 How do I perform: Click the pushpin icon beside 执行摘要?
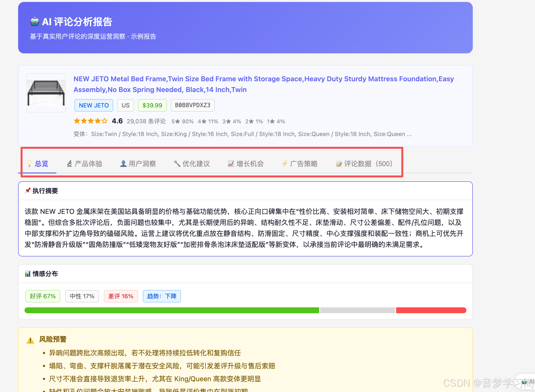[x=28, y=191]
